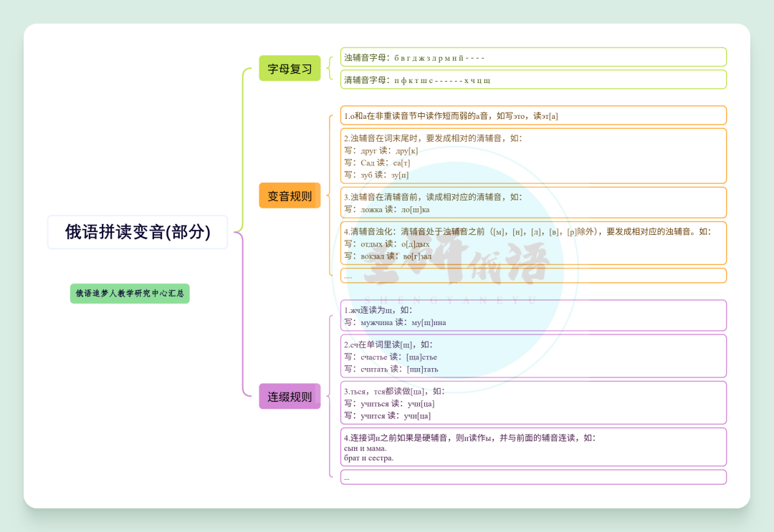Click the green brace beside 字母复习
The height and width of the screenshot is (532, 774).
pos(329,69)
